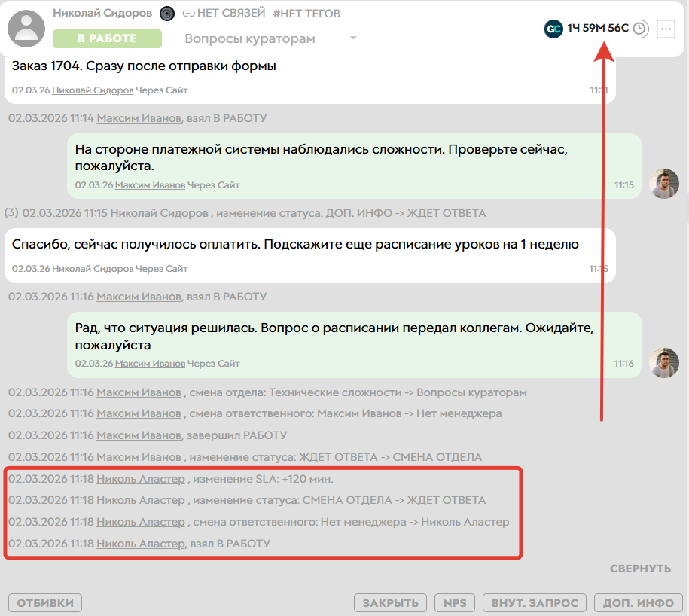Screen dimensions: 689x616
Task: Open Максим Иванов link in смена ответственного: Максим Иванов row
Action: (139, 413)
